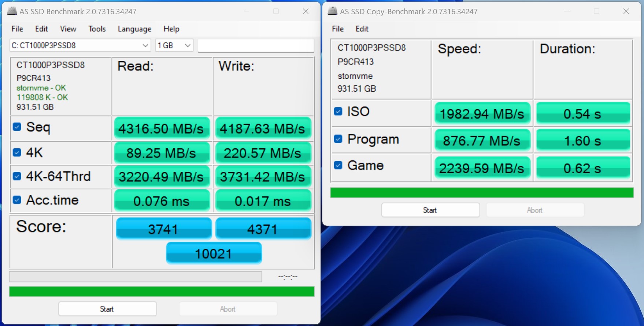Open the drive selection dropdown CT1000P3PSSD8
This screenshot has width=644, height=326.
click(80, 45)
